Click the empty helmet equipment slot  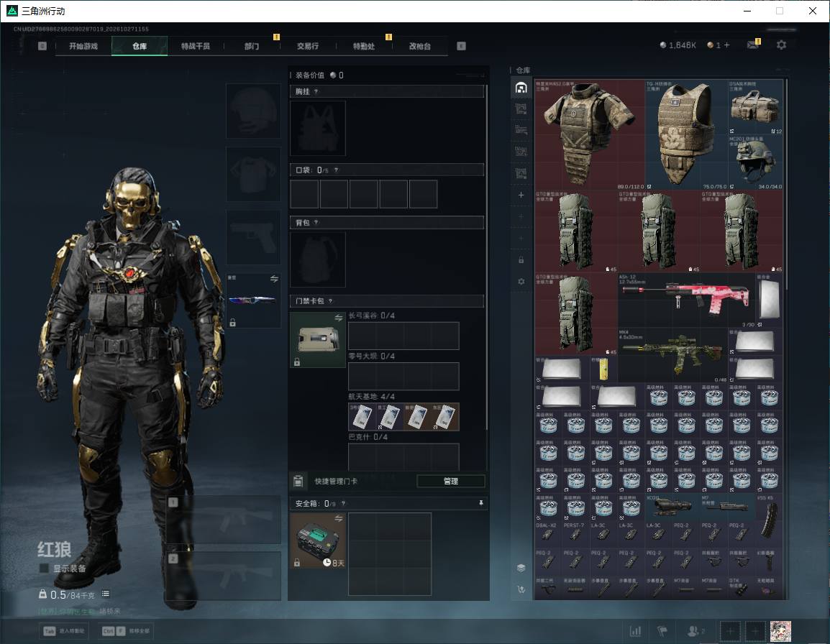(253, 111)
